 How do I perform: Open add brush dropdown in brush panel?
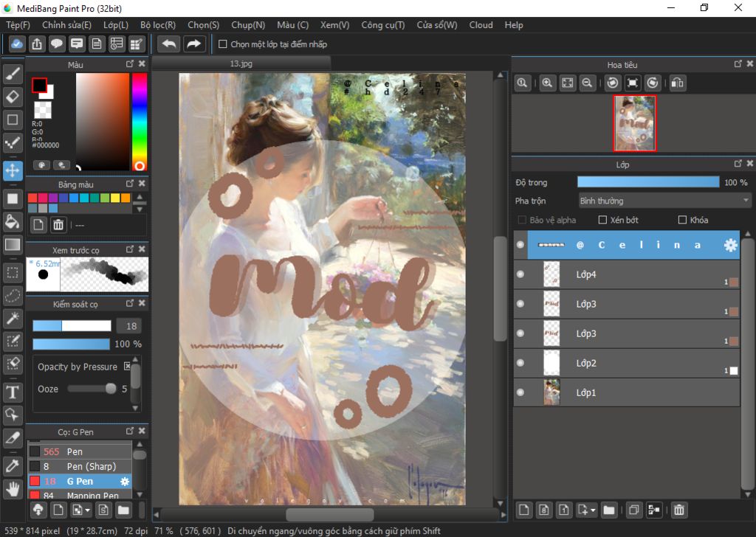pos(87,510)
